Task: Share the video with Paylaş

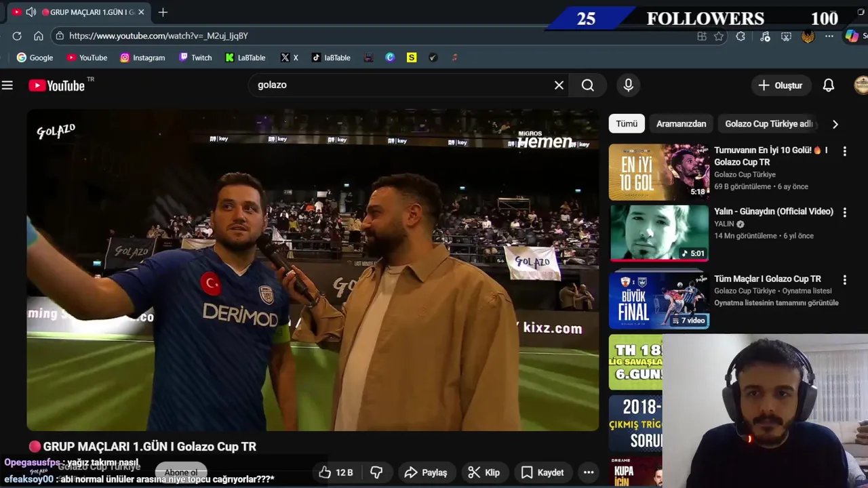Action: [x=426, y=472]
